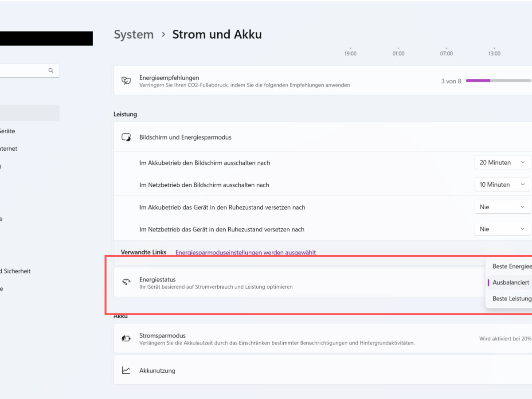The image size is (532, 399).
Task: Open the Energieempfehlungen section
Action: click(x=266, y=81)
